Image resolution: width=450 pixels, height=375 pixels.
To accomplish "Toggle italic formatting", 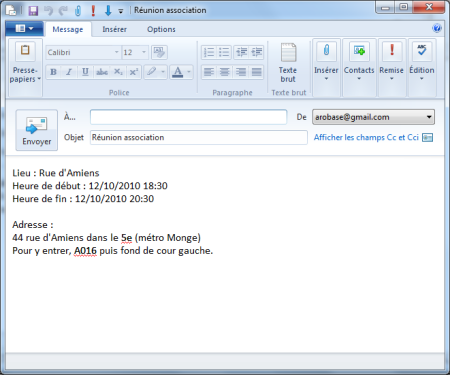I will point(69,72).
